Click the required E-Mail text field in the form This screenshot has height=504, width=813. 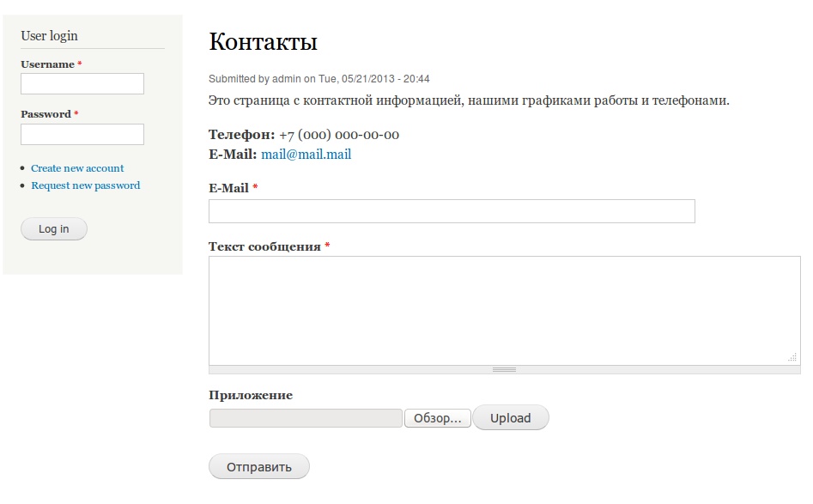pyautogui.click(x=452, y=211)
